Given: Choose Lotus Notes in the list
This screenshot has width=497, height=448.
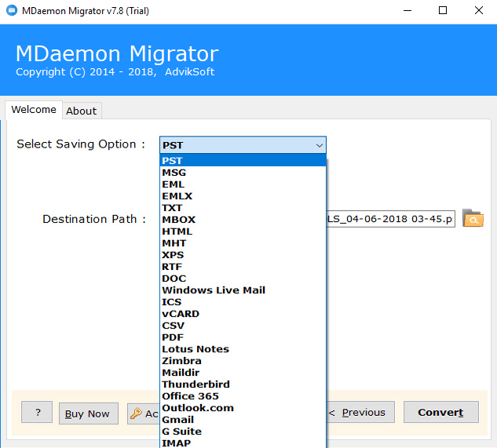Looking at the screenshot, I should click(x=243, y=349).
